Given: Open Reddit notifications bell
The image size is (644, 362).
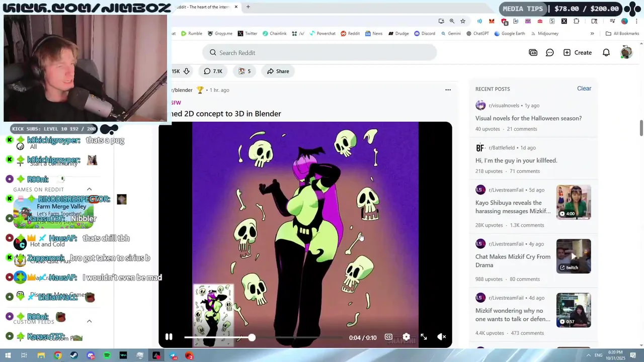Looking at the screenshot, I should [x=606, y=52].
